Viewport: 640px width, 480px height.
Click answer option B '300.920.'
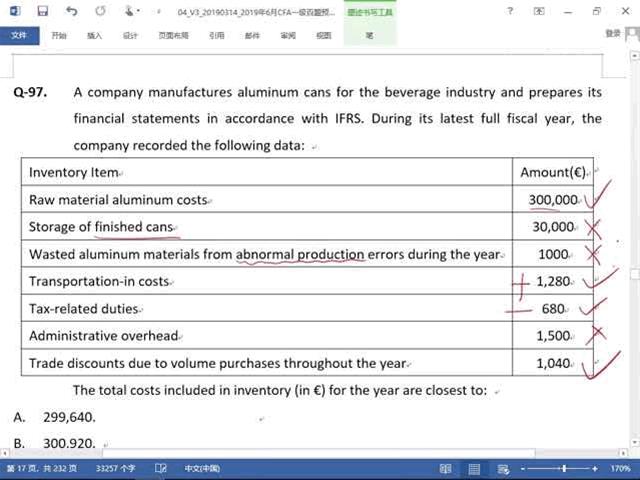[x=69, y=443]
